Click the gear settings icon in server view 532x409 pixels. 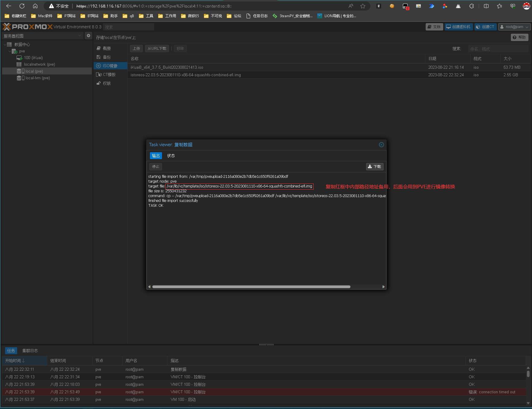88,36
